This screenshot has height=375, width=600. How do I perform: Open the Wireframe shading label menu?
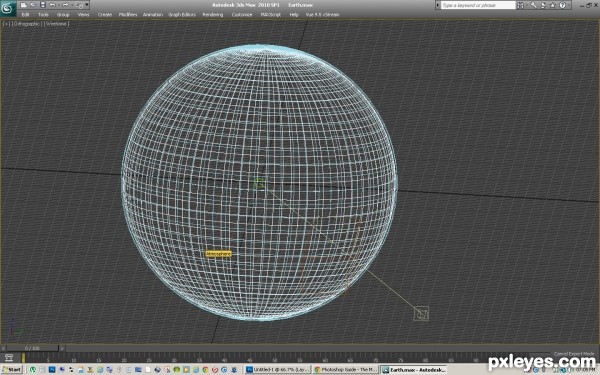coord(56,24)
